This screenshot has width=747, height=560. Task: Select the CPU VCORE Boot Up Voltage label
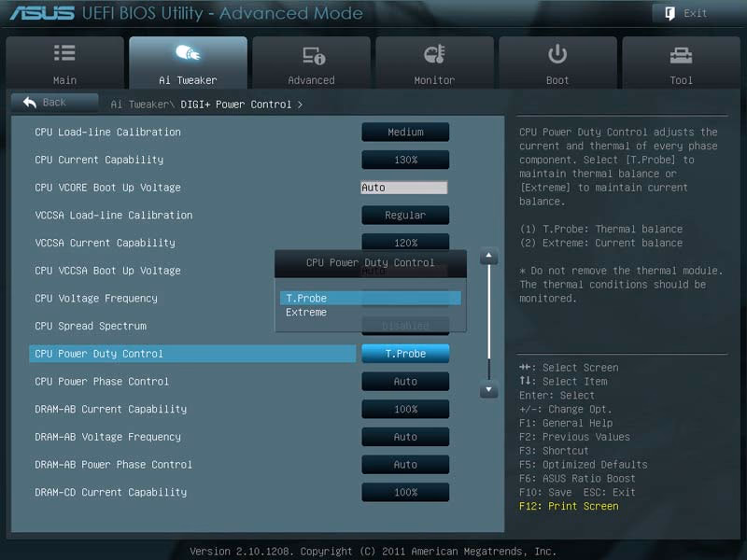click(x=107, y=188)
